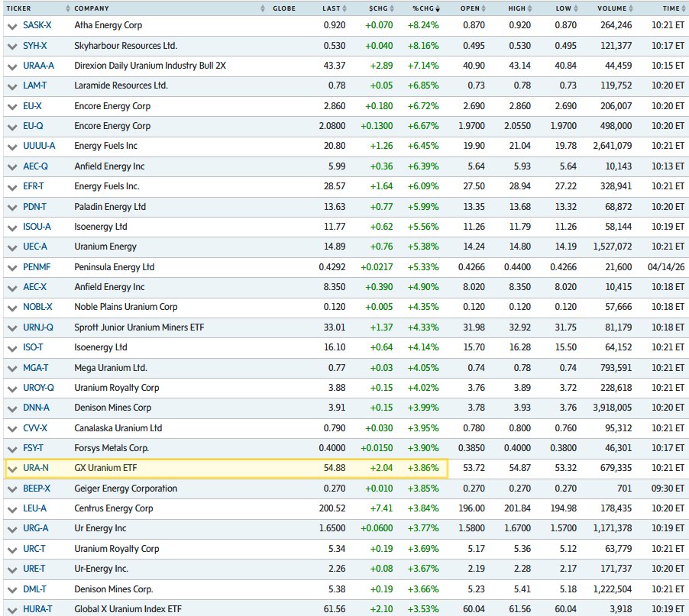Expand the DNN-A Denison Mines row
This screenshot has height=616, width=689.
click(x=11, y=408)
